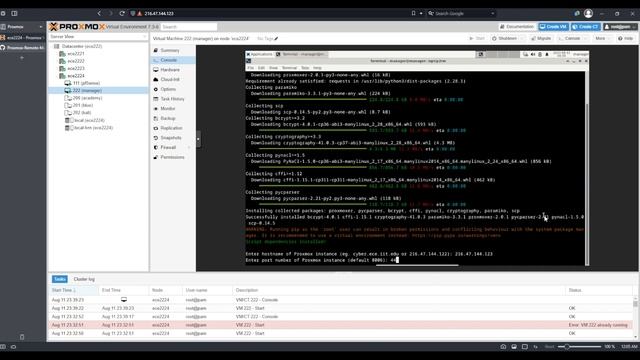The width and height of the screenshot is (640, 360).
Task: Open the More dropdown menu
Action: point(602,38)
